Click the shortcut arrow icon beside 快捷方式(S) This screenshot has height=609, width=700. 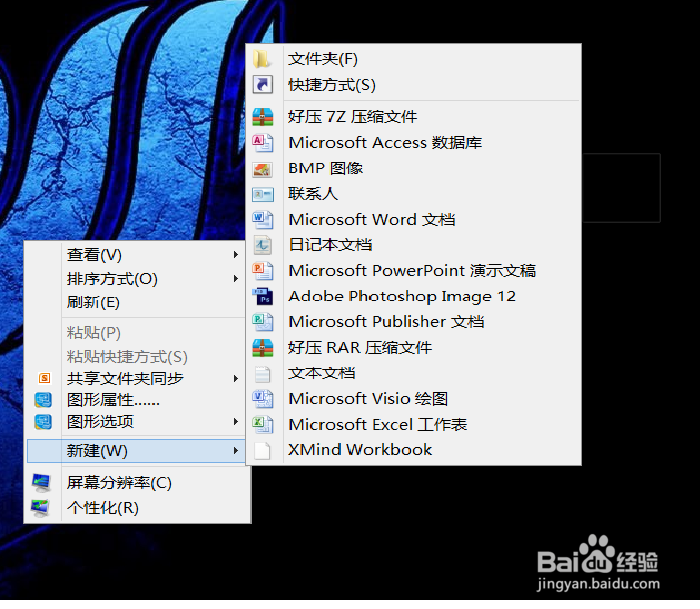coord(262,84)
